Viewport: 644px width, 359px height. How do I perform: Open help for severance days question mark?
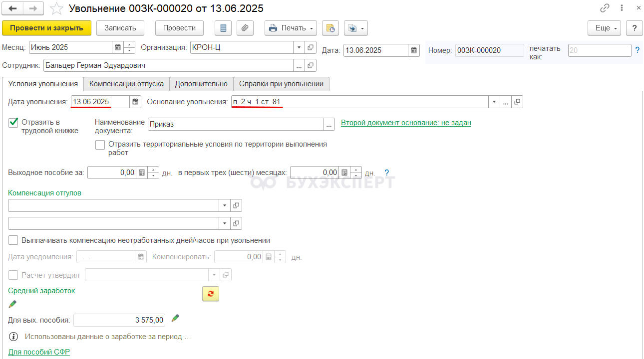pos(386,173)
